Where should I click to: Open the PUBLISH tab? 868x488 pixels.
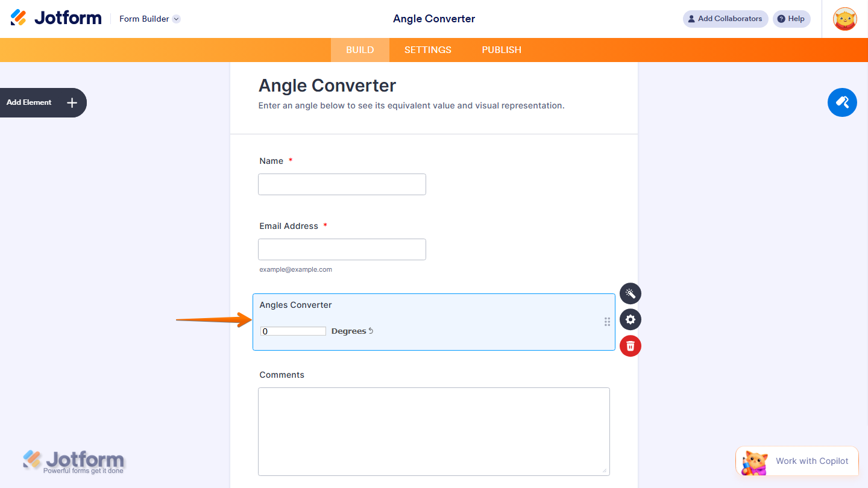click(501, 49)
